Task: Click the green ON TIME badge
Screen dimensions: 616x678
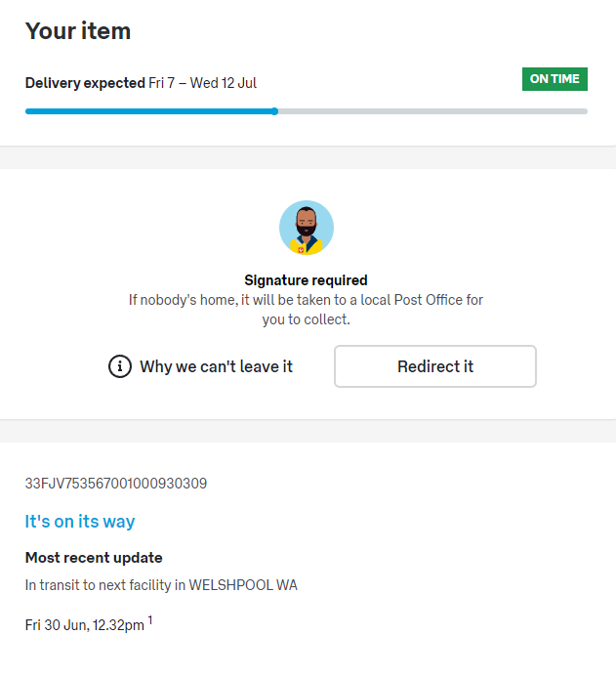Action: [x=554, y=79]
